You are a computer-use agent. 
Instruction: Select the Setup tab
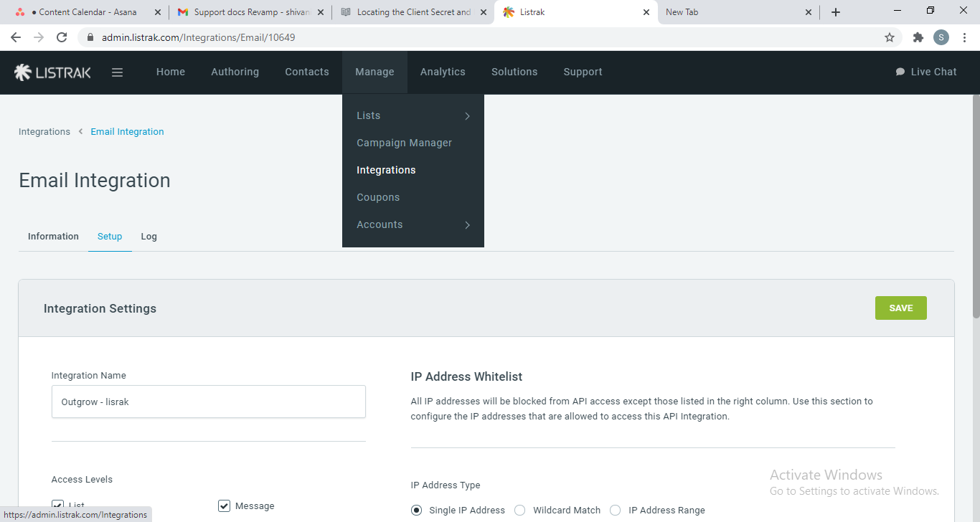(110, 237)
